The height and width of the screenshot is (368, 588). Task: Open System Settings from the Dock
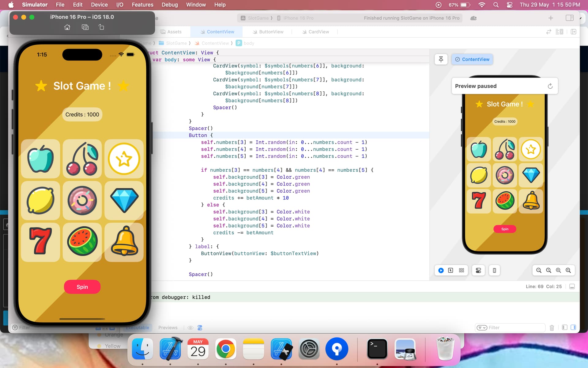pos(309,349)
